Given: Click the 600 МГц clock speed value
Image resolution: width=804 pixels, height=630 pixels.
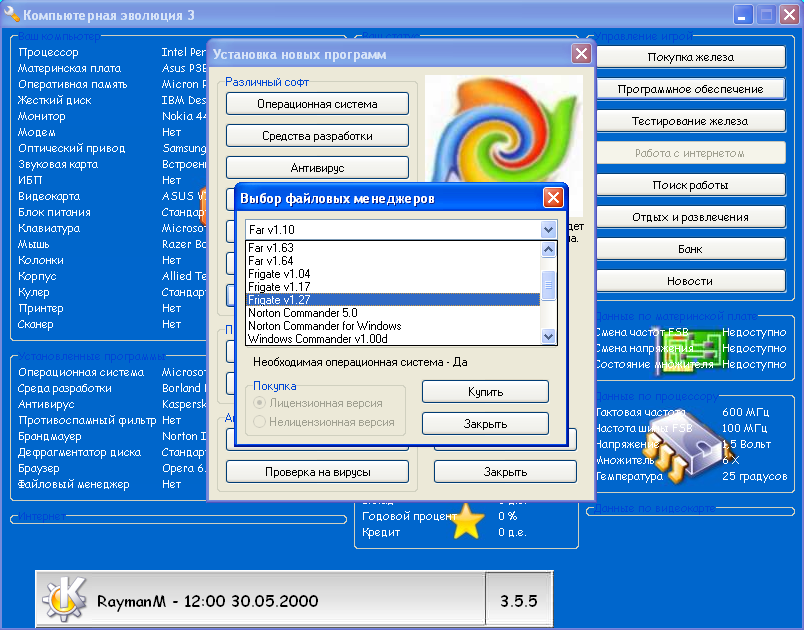Looking at the screenshot, I should pyautogui.click(x=746, y=412).
